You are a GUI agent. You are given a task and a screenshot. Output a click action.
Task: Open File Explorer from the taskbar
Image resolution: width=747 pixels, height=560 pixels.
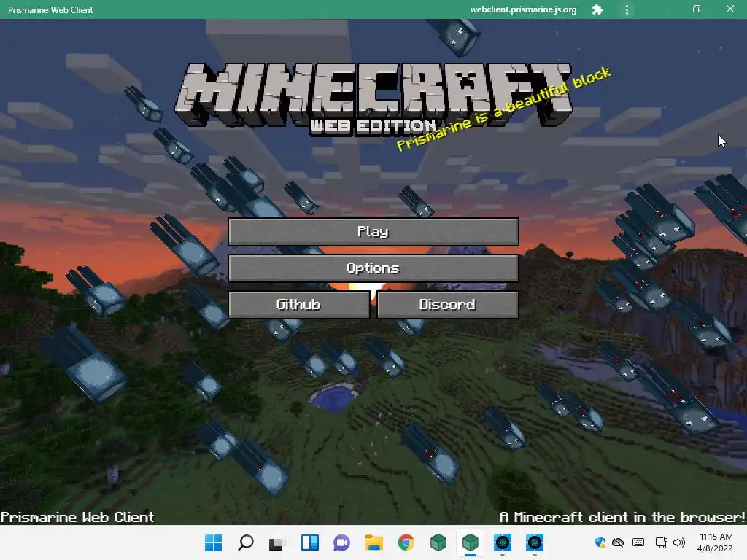(373, 542)
